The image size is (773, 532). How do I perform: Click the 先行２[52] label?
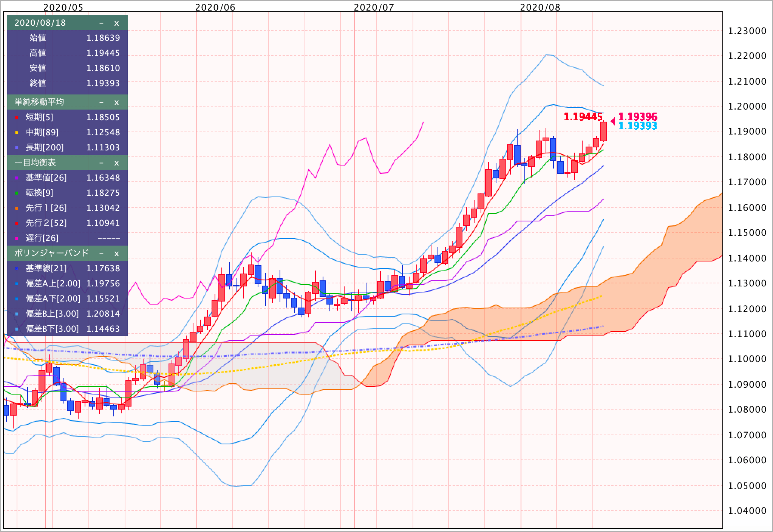point(46,223)
